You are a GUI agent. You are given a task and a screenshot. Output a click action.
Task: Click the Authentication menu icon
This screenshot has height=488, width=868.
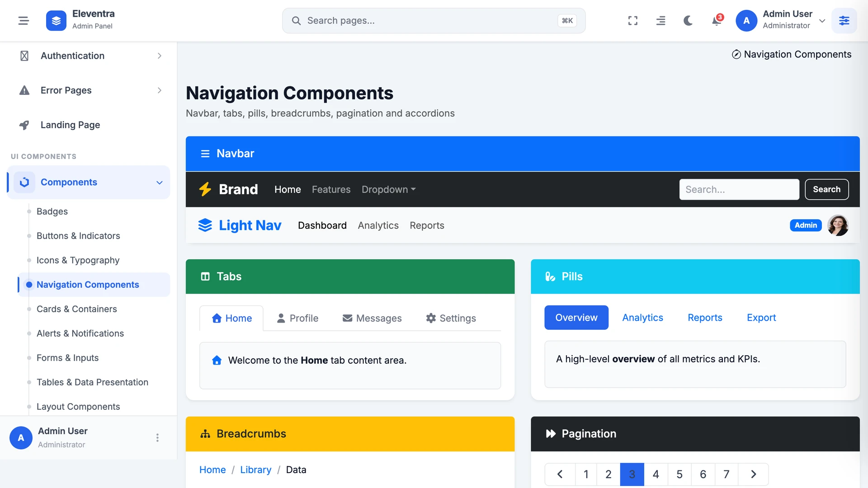pos(24,56)
